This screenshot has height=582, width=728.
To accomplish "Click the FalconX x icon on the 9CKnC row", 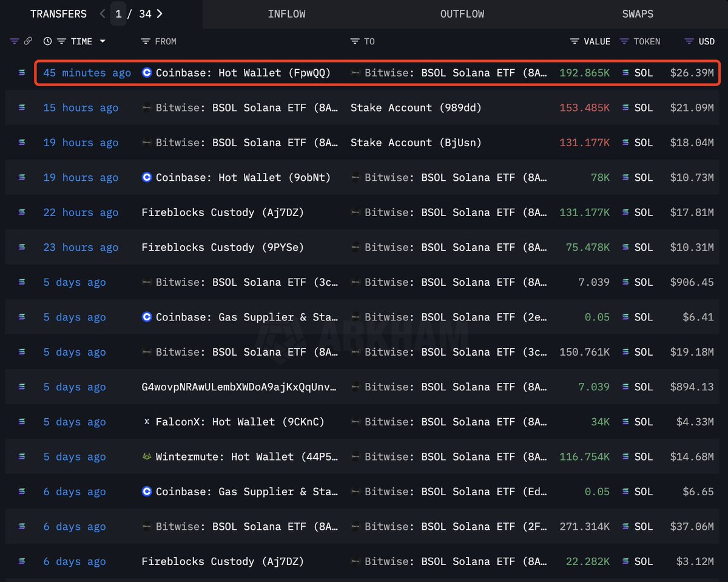I will (x=147, y=422).
